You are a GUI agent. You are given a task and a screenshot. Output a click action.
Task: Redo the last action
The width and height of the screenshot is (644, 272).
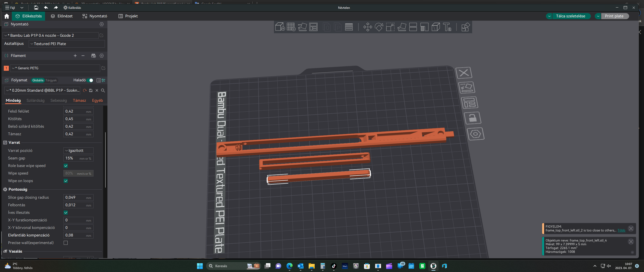coord(56,8)
